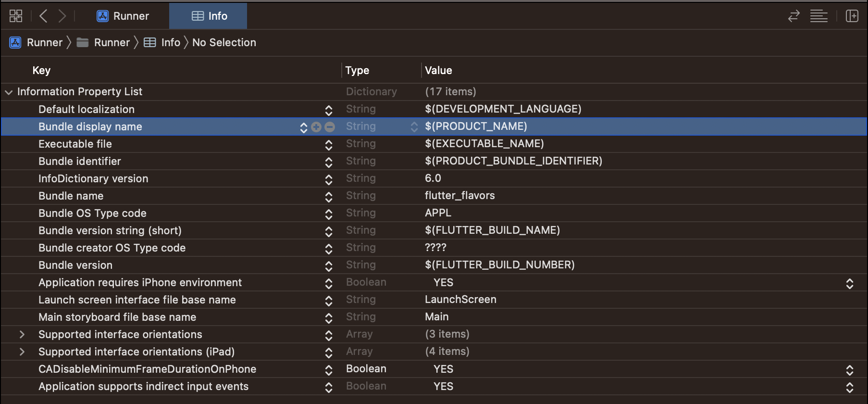Click the Value column header
The width and height of the screenshot is (868, 404).
coord(438,70)
